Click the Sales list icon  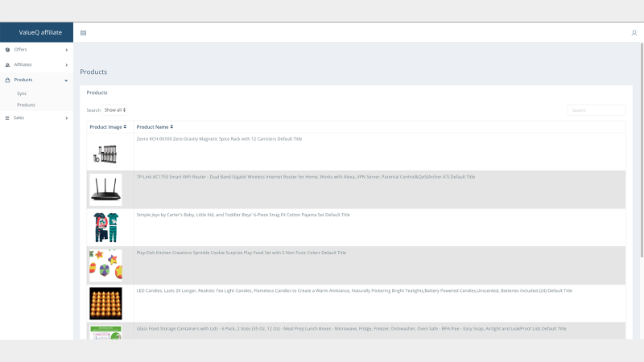click(7, 117)
